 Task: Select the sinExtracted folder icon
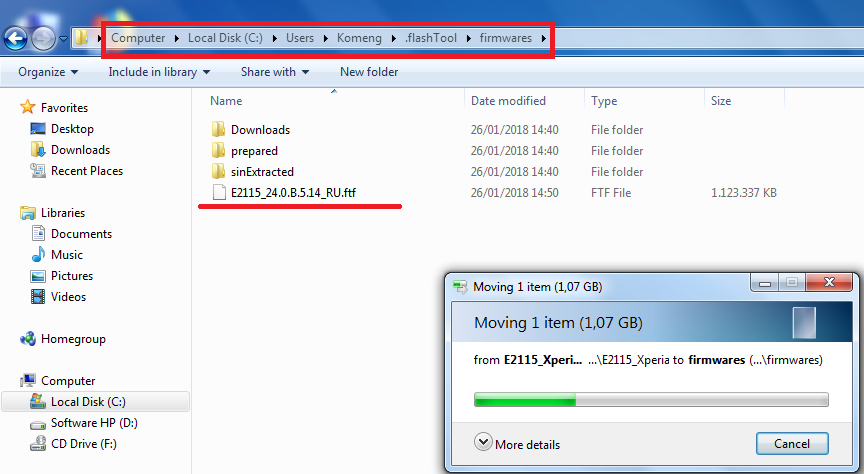click(219, 171)
